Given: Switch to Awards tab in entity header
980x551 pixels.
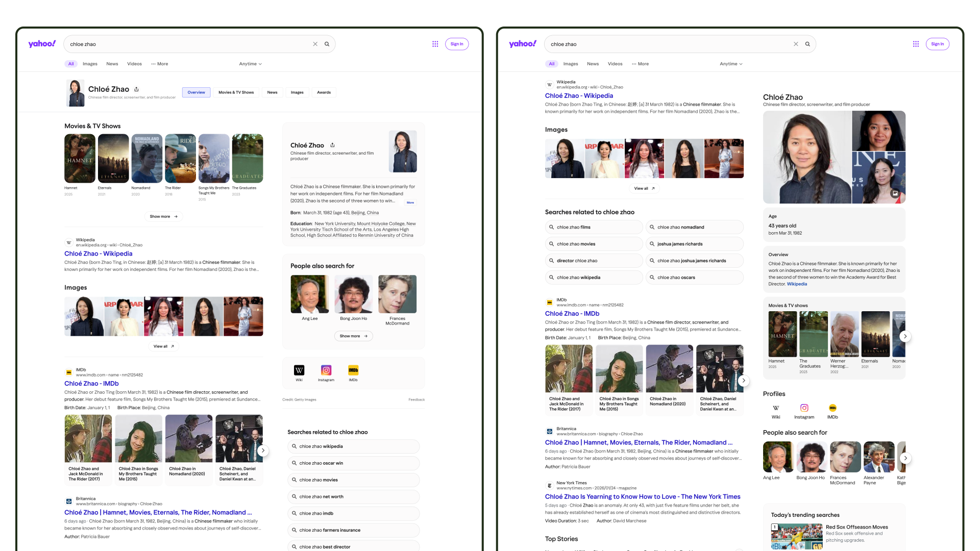Looking at the screenshot, I should [x=324, y=93].
